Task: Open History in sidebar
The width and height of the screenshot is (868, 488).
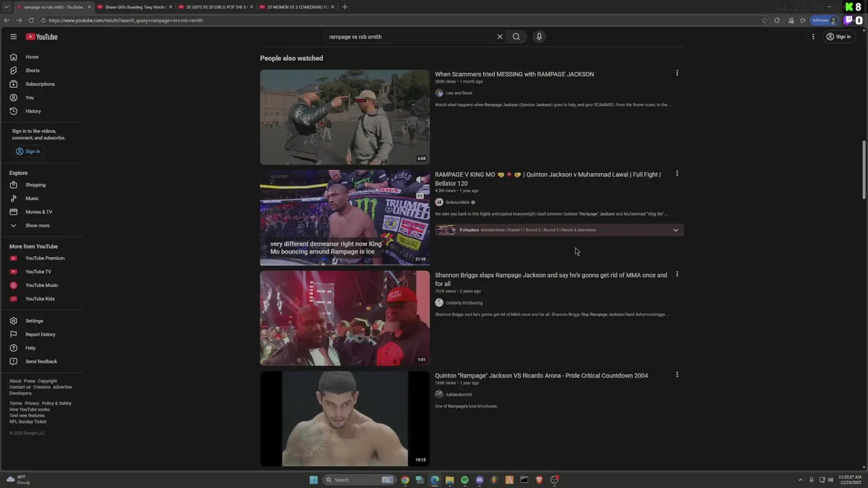Action: click(33, 111)
